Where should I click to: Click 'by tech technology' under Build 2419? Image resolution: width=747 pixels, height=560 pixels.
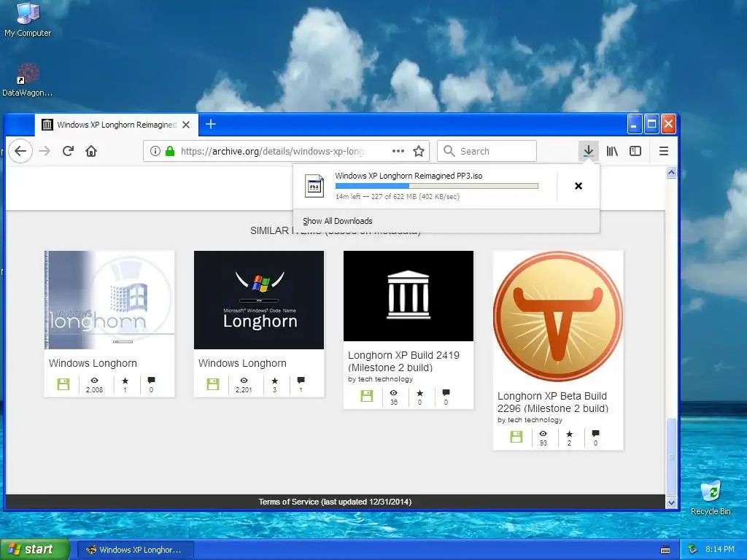(380, 379)
